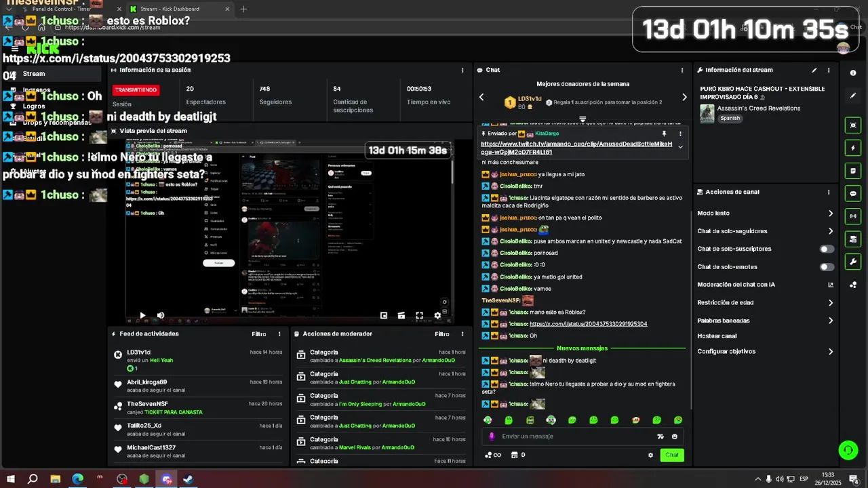
Task: Open chat settings gear beside Chat button
Action: click(650, 455)
